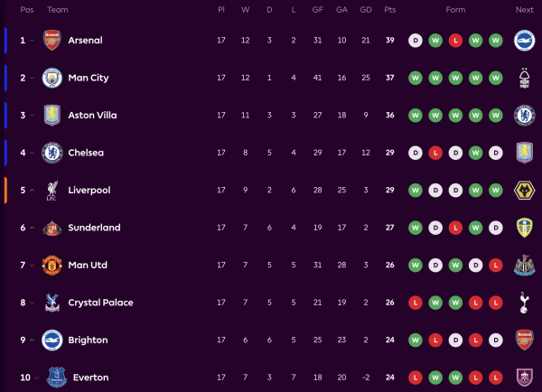Select Tottenham badge in Crystal Palace's row
The width and height of the screenshot is (542, 392).
(524, 303)
